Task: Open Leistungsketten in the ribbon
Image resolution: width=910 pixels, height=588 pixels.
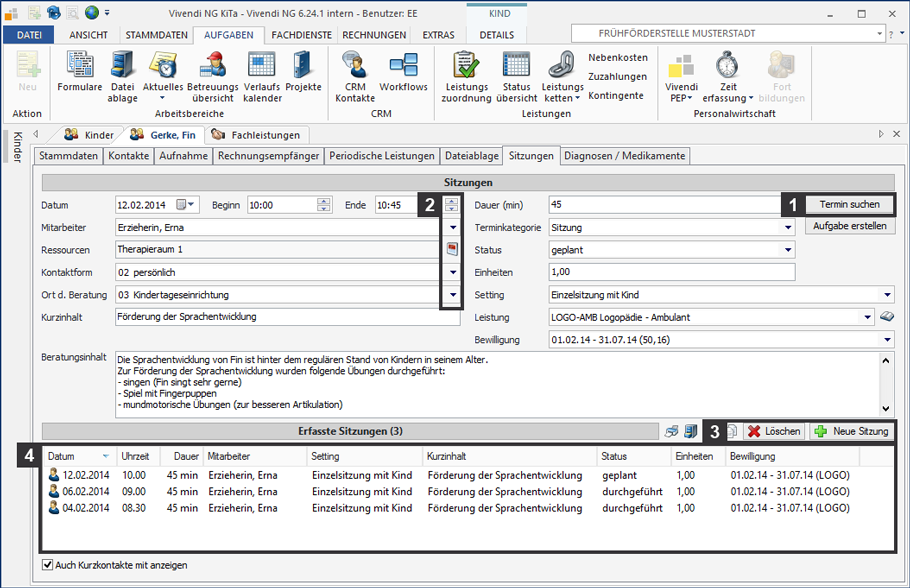Action: tap(562, 77)
